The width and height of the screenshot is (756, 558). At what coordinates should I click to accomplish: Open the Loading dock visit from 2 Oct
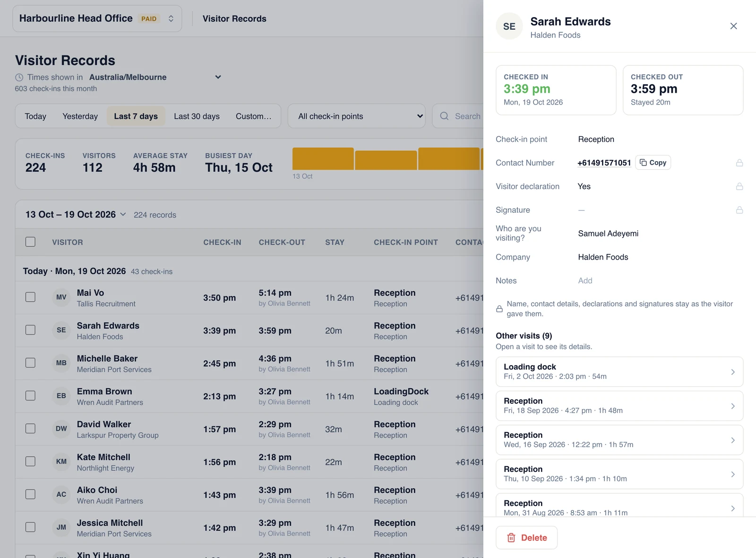tap(619, 372)
